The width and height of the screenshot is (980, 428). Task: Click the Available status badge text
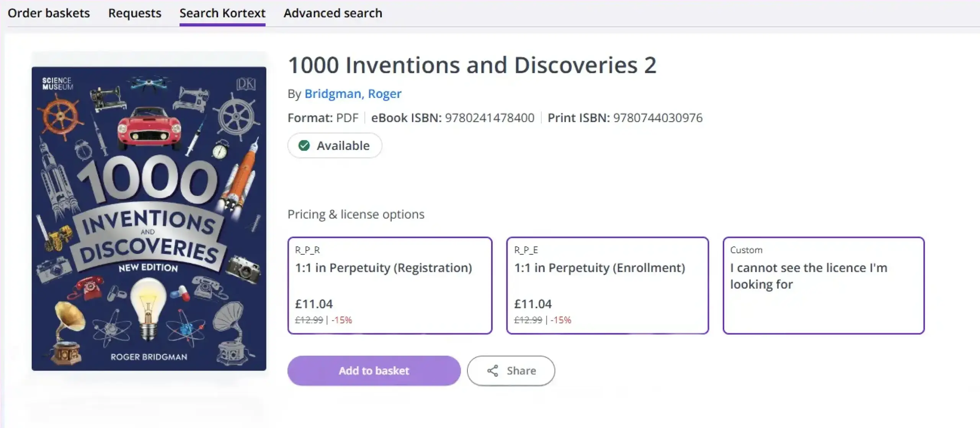tap(343, 146)
